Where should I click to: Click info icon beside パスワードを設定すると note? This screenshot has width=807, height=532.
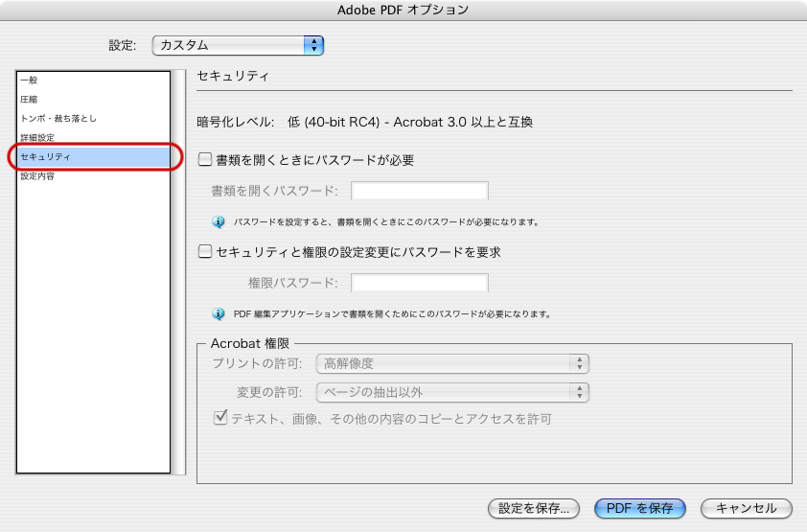tap(219, 221)
